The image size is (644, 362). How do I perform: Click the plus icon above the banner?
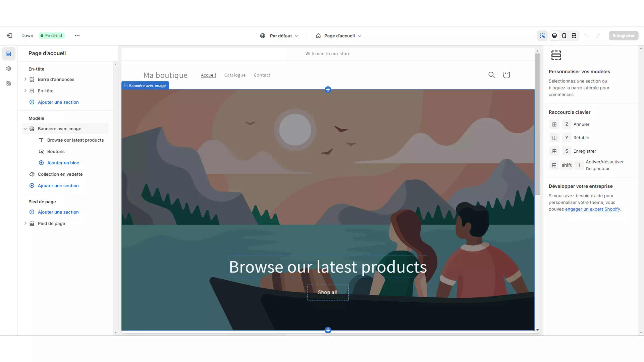click(328, 89)
